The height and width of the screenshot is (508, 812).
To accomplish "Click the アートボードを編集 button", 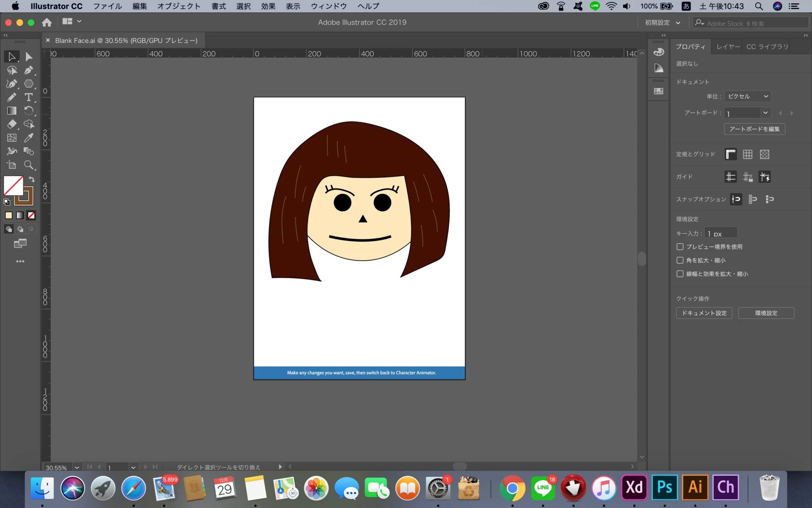I will [754, 129].
